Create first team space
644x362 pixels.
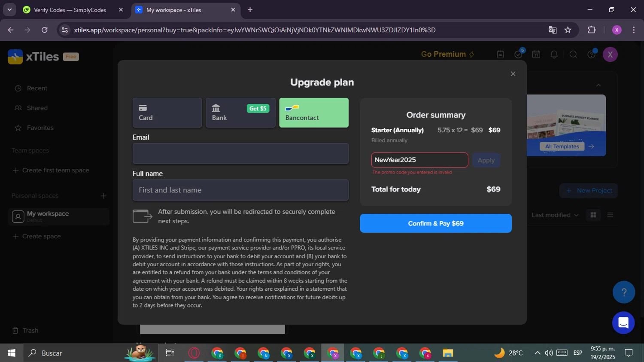click(x=51, y=170)
